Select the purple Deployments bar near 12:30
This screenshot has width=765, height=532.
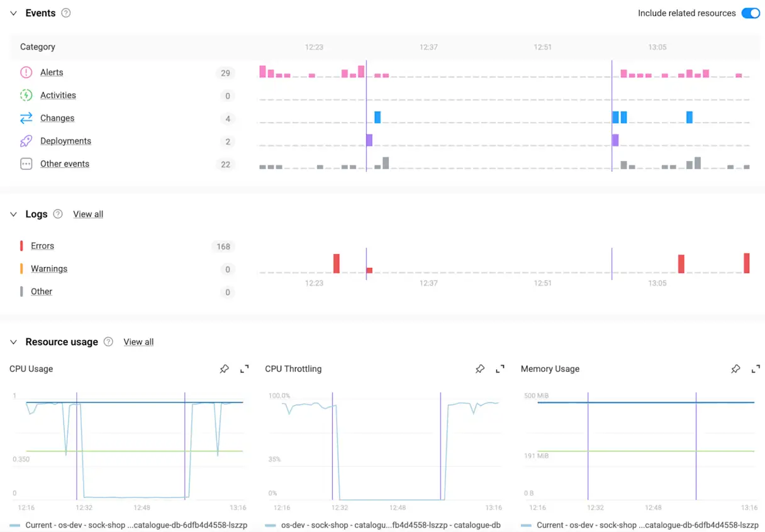369,140
